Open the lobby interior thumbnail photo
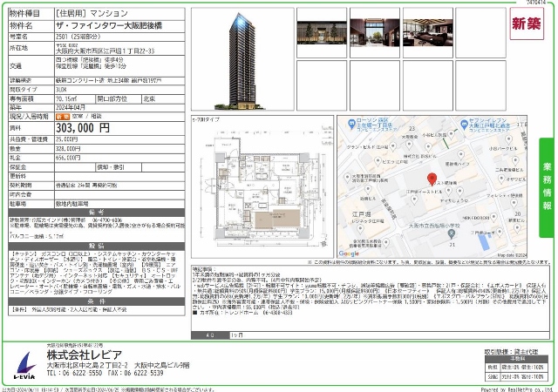Viewport: 558px width, 392px height. [x=375, y=33]
